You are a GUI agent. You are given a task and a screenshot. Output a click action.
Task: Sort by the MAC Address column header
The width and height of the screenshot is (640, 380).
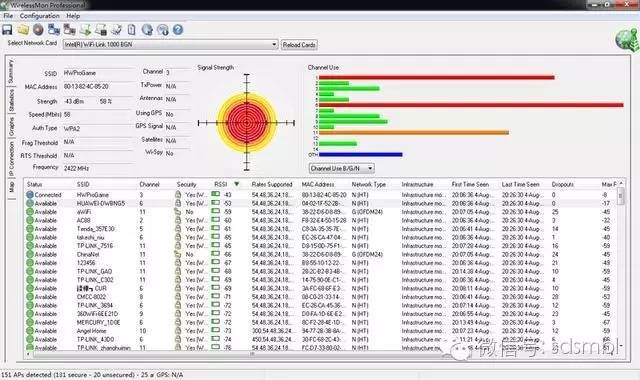[318, 184]
